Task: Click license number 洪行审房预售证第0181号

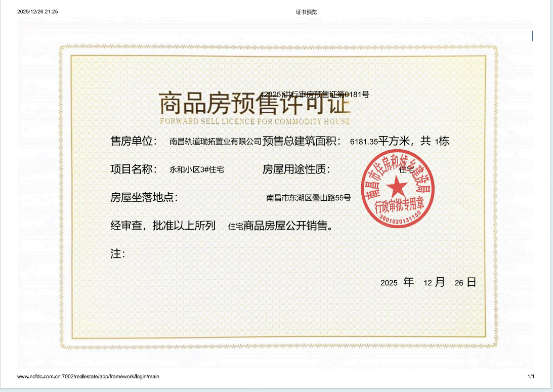Action: (x=315, y=94)
